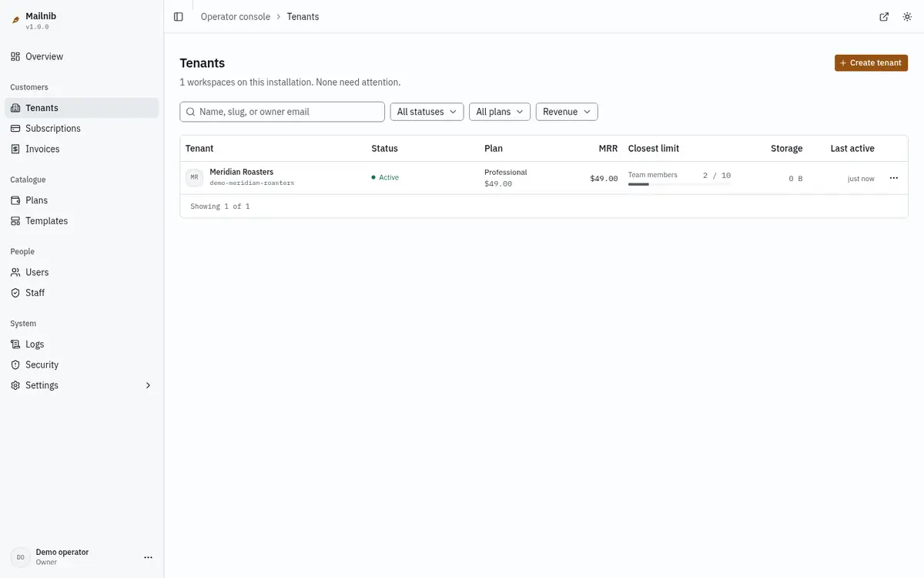This screenshot has height=578, width=924.
Task: Click the Status column header
Action: 384,149
